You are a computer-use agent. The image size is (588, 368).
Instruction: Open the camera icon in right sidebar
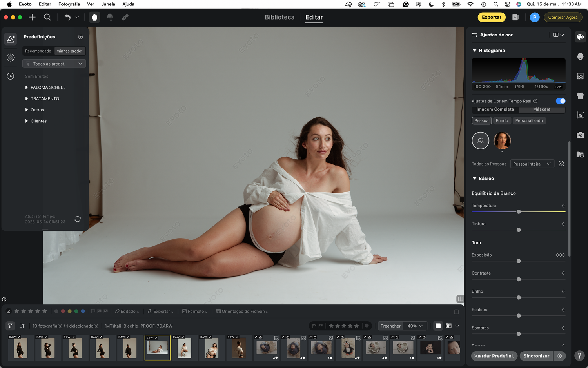(x=580, y=135)
